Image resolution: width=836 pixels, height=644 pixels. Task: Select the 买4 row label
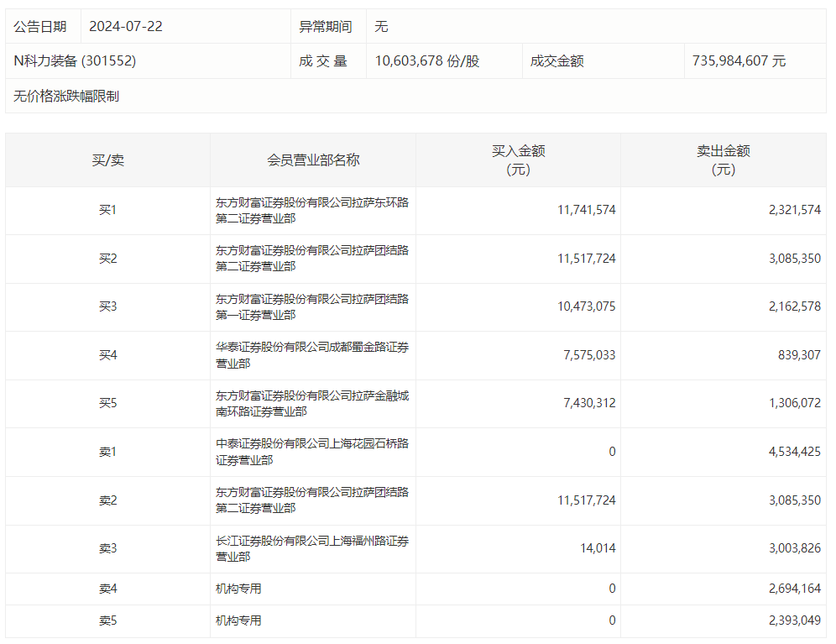pyautogui.click(x=107, y=355)
